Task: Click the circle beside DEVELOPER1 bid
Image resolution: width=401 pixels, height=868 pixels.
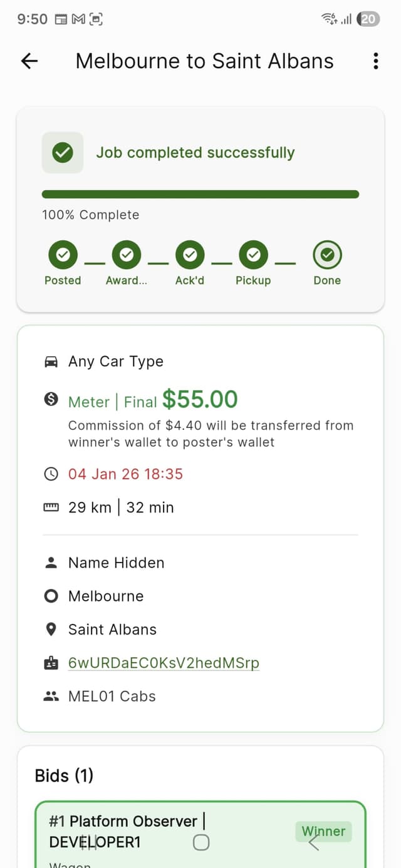Action: tap(201, 842)
